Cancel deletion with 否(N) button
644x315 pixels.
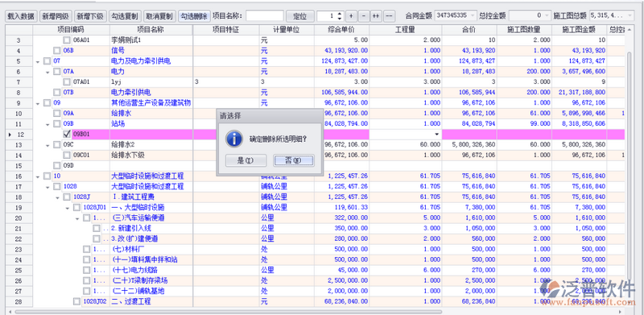coord(294,161)
